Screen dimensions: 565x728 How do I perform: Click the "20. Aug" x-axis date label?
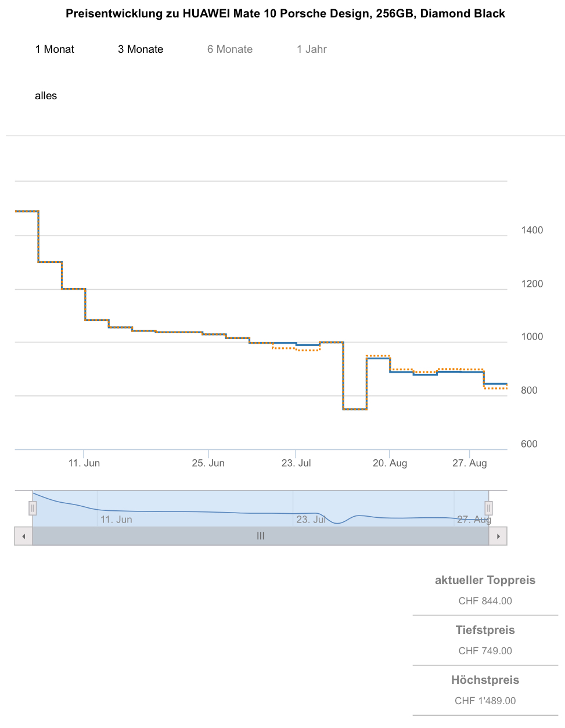(390, 463)
